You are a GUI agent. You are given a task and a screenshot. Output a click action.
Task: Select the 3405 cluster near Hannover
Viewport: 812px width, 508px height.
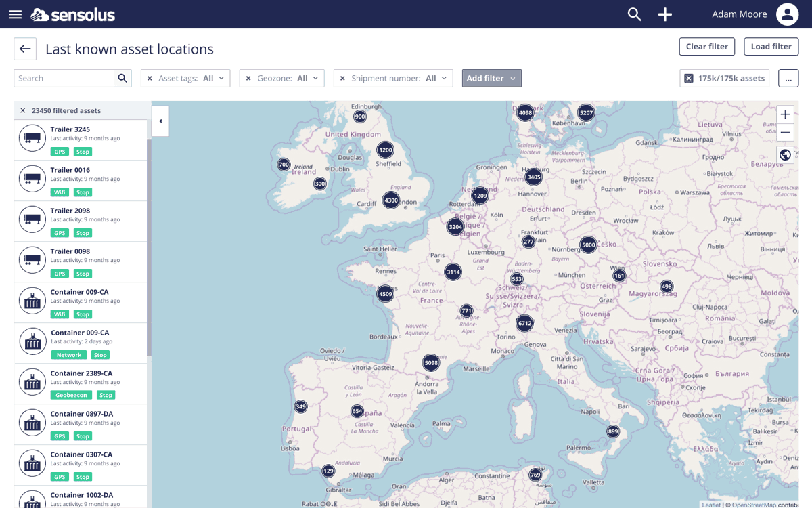533,177
